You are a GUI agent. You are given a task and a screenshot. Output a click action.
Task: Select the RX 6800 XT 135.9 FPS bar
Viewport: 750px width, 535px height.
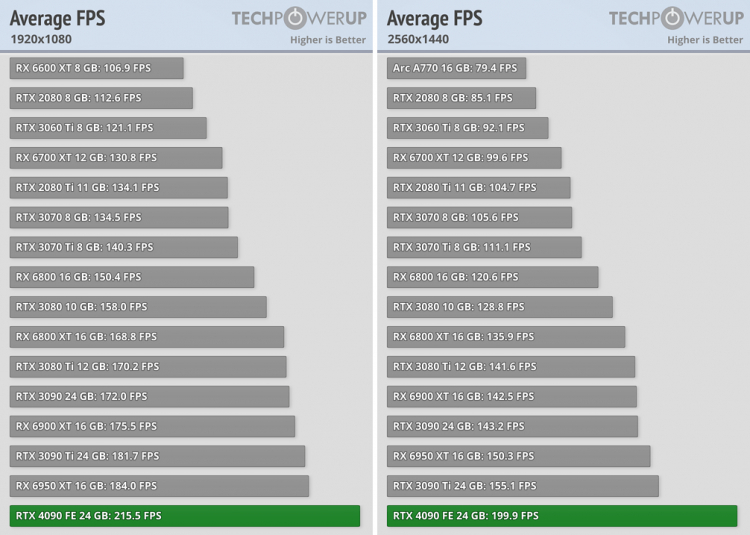[506, 337]
